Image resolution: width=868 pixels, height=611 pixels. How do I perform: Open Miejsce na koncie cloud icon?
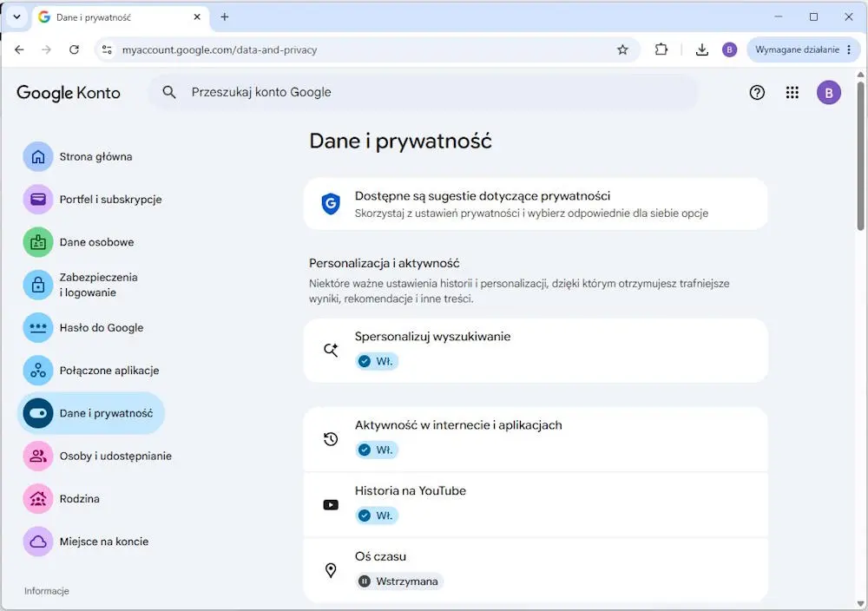tap(37, 542)
